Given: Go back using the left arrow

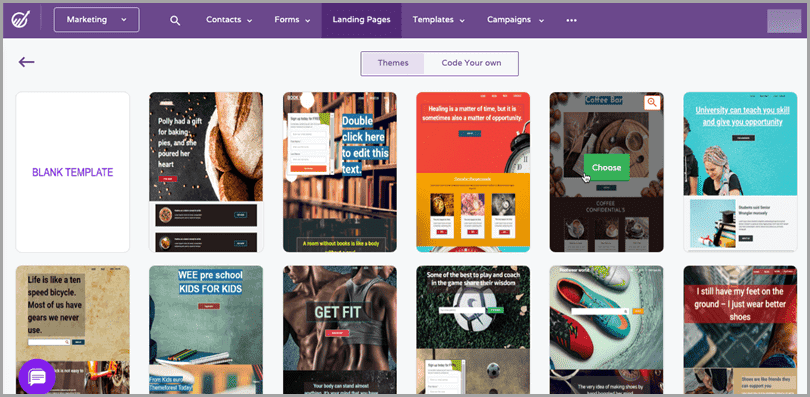Looking at the screenshot, I should pos(26,62).
